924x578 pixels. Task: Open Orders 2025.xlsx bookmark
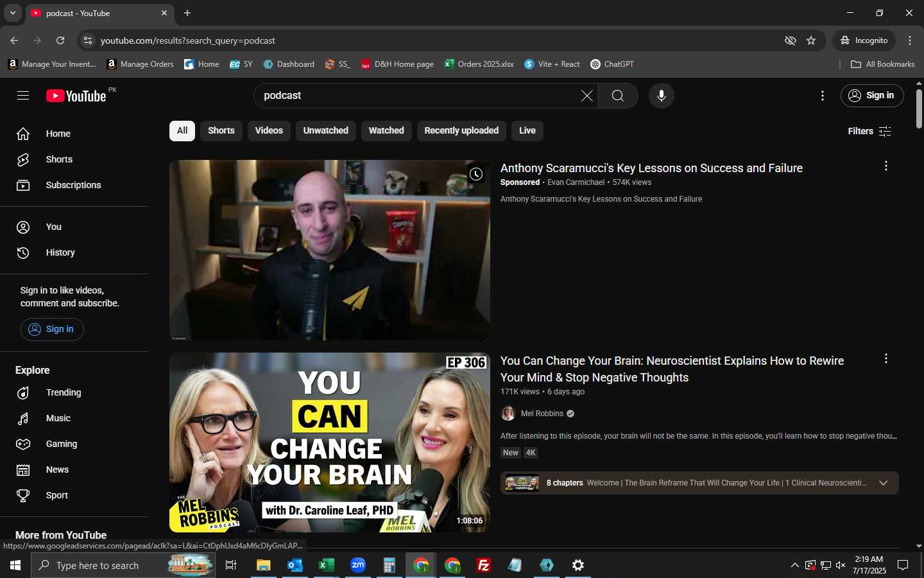click(479, 64)
